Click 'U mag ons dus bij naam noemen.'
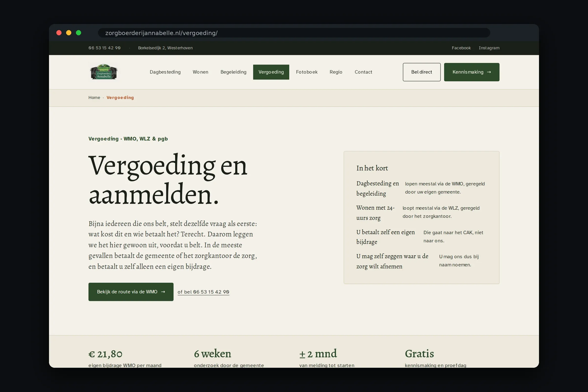 459,260
